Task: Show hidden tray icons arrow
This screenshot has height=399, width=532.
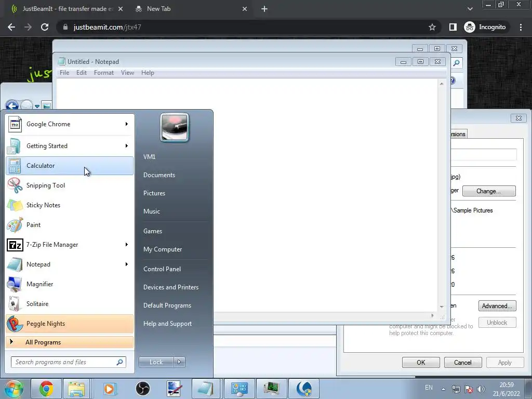Action: (443, 389)
